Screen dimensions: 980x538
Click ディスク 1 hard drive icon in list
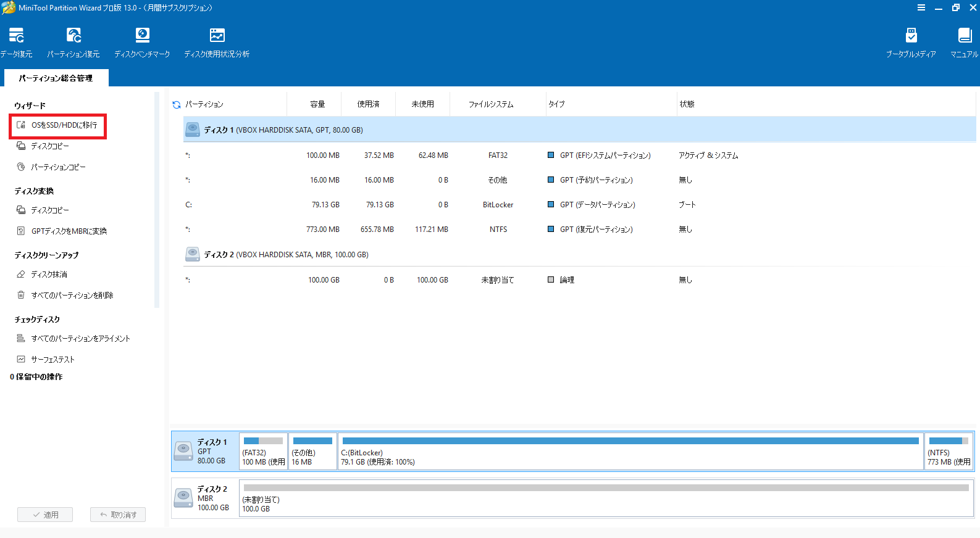tap(193, 130)
